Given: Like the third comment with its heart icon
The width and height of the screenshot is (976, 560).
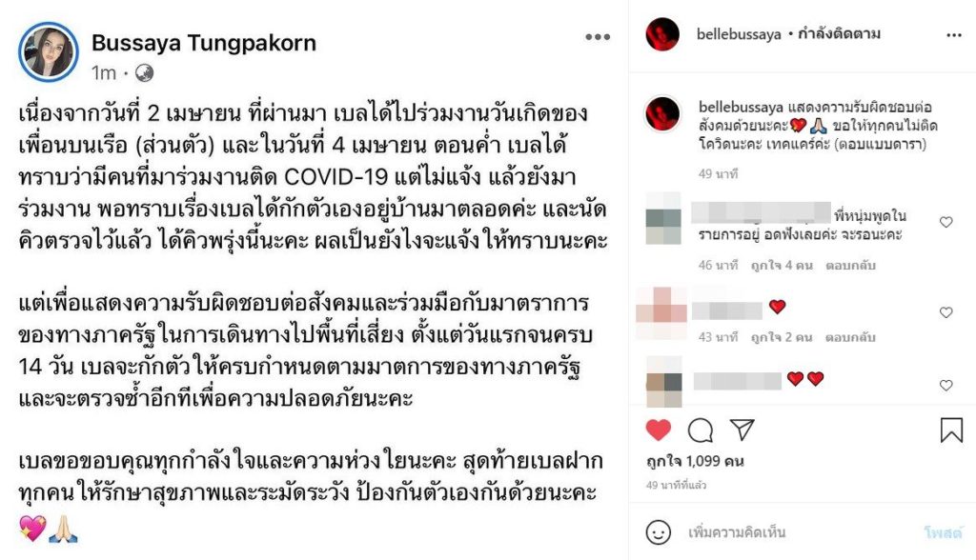Looking at the screenshot, I should click(x=946, y=385).
